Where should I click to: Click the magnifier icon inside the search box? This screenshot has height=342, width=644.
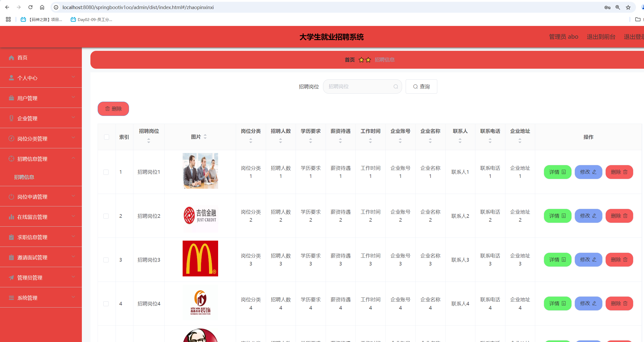point(396,86)
